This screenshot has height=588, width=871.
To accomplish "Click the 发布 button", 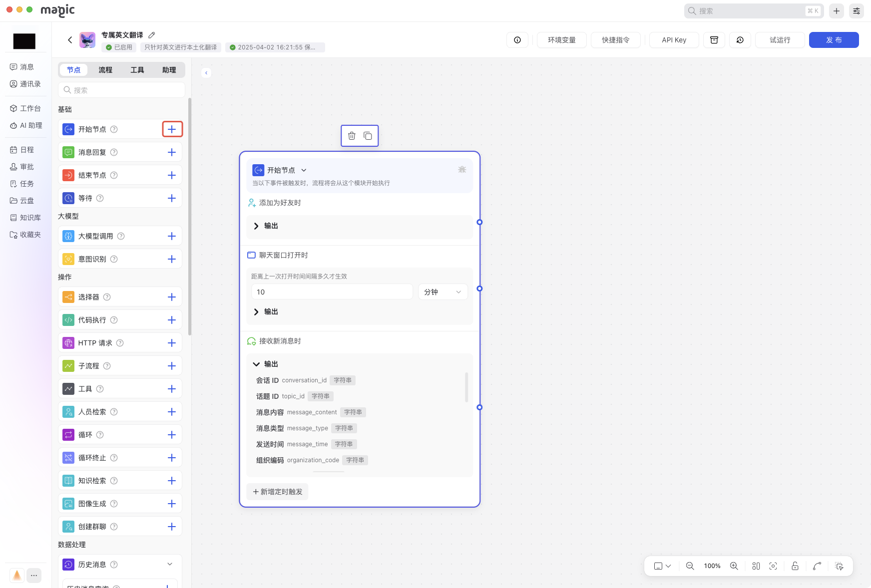I will click(x=834, y=40).
